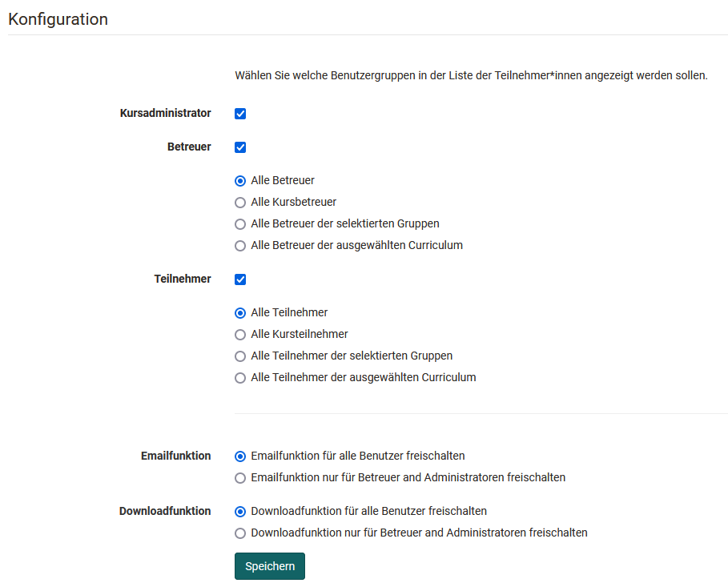The height and width of the screenshot is (587, 728).
Task: Select "Alle Teilnehmer der ausgewählten Curriculum"
Action: coord(240,377)
